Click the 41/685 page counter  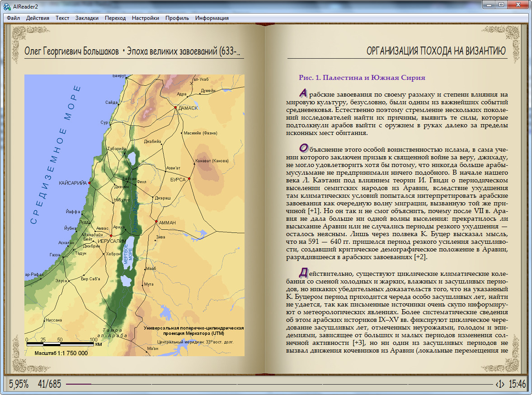[49, 384]
